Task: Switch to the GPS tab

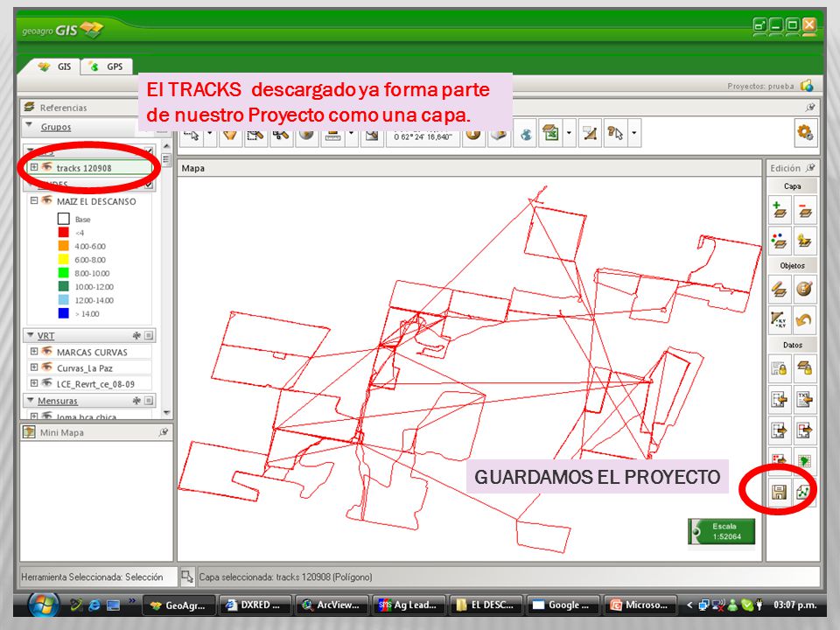Action: click(x=107, y=66)
